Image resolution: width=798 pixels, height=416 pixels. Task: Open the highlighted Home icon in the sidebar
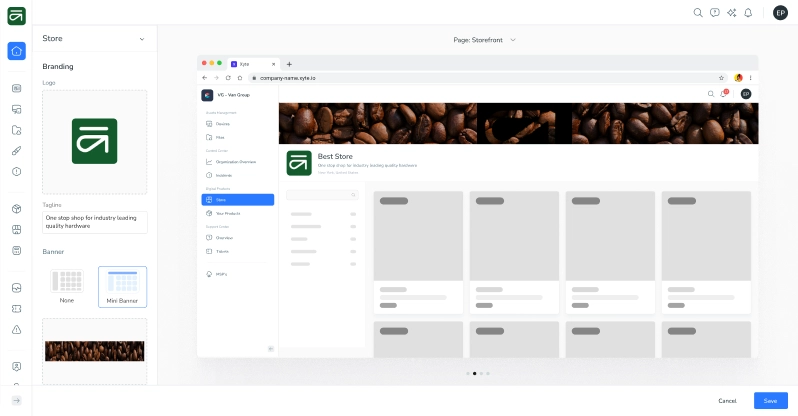pos(16,51)
